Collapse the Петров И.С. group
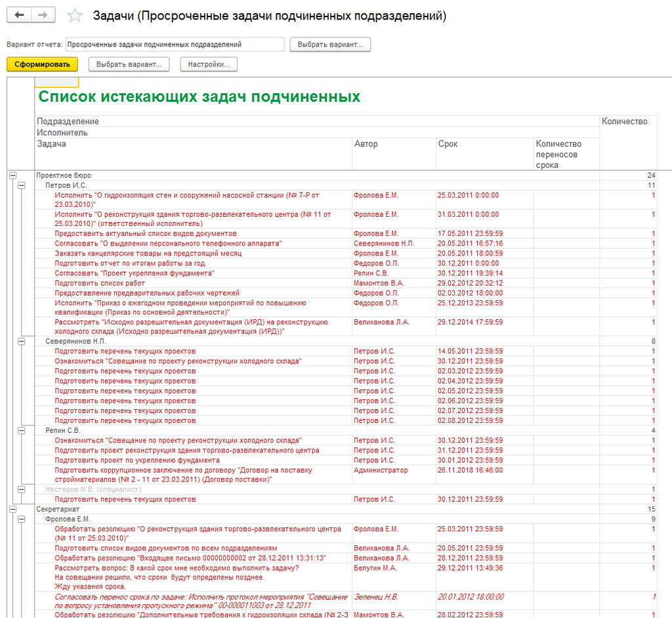 22,185
